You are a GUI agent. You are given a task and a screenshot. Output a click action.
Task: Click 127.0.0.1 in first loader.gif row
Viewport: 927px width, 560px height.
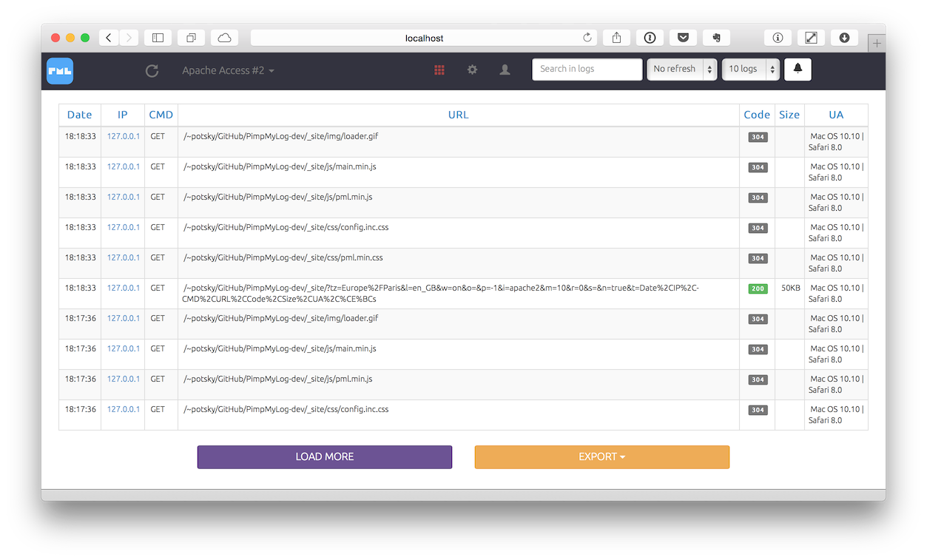(123, 136)
